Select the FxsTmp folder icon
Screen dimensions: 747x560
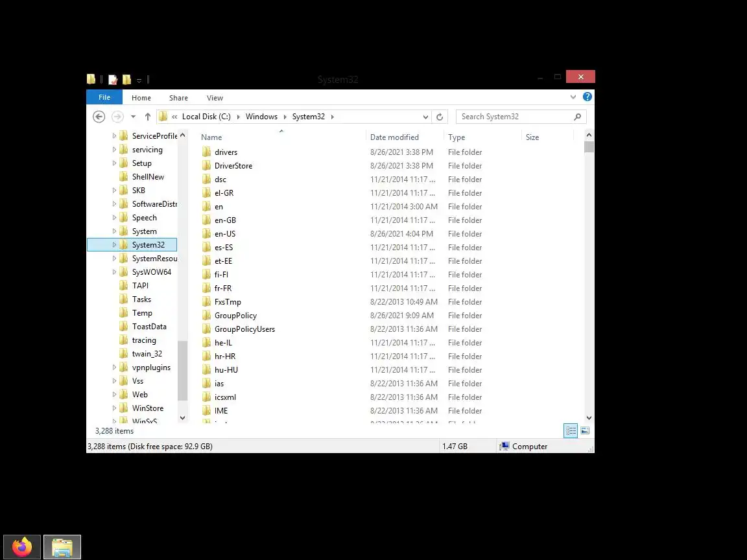[x=206, y=302]
